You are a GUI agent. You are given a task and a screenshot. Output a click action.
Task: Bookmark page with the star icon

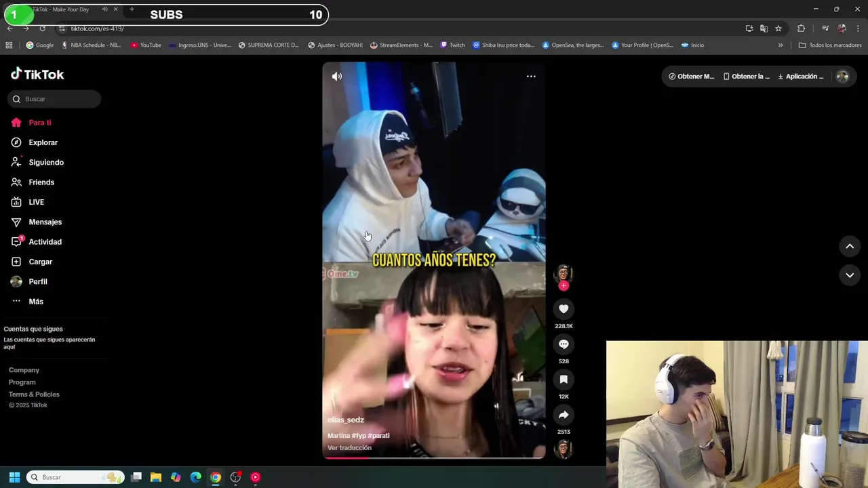click(778, 28)
